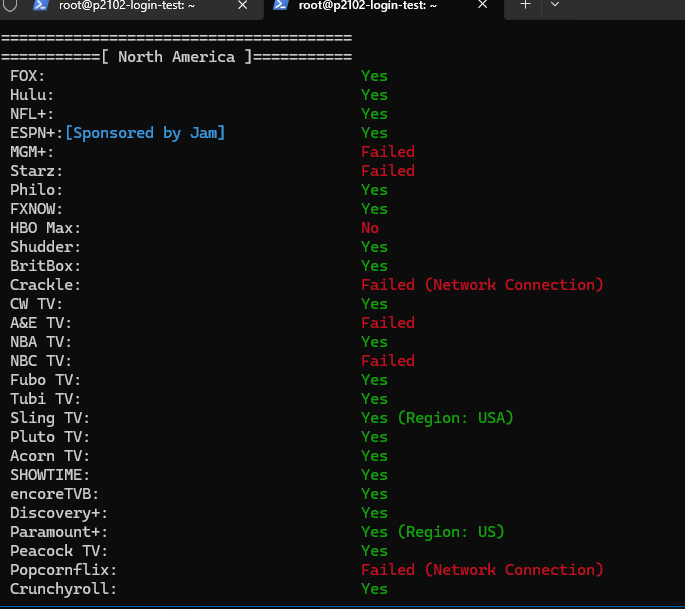Click the green 'Yes' result for Shudder

tap(374, 247)
